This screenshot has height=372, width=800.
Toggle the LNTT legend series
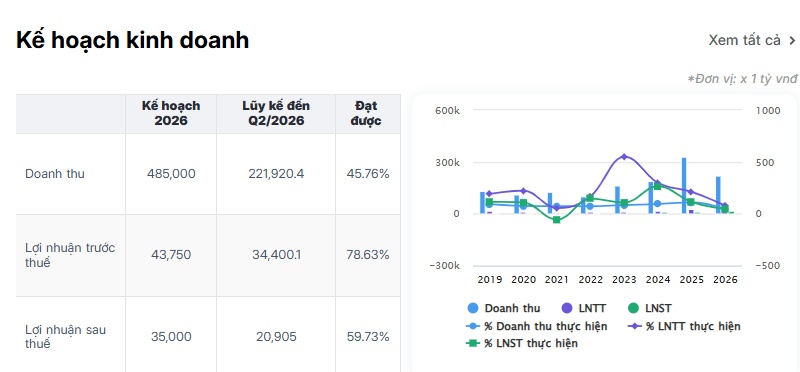(x=583, y=308)
